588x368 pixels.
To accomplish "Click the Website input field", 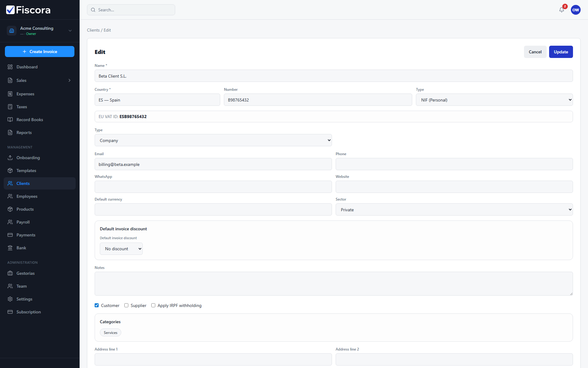I will point(454,187).
